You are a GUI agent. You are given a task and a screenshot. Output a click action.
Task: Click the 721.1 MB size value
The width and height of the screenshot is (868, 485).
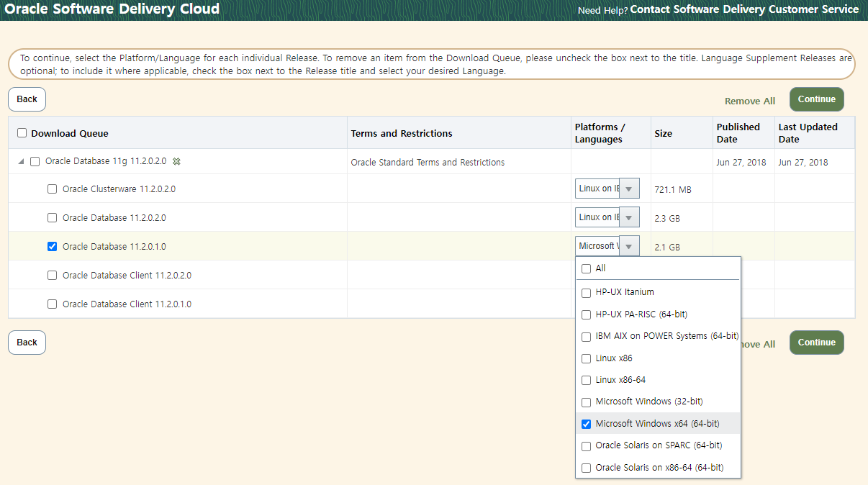pyautogui.click(x=673, y=190)
